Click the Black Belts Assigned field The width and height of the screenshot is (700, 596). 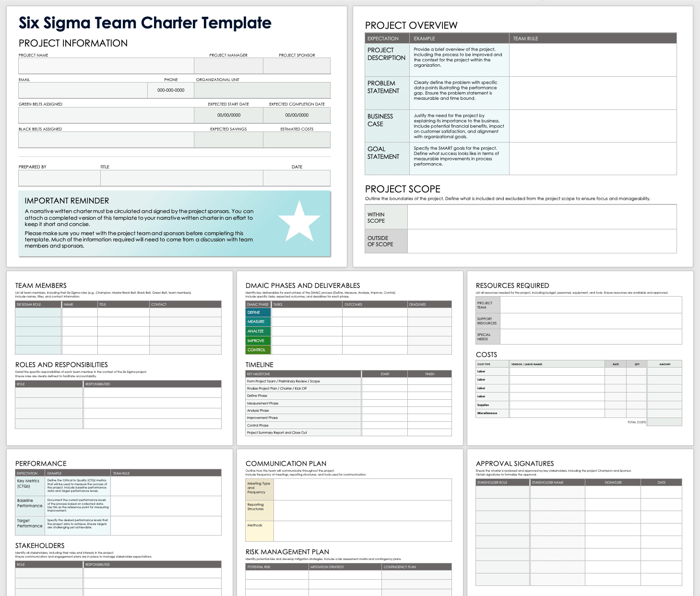[x=106, y=140]
